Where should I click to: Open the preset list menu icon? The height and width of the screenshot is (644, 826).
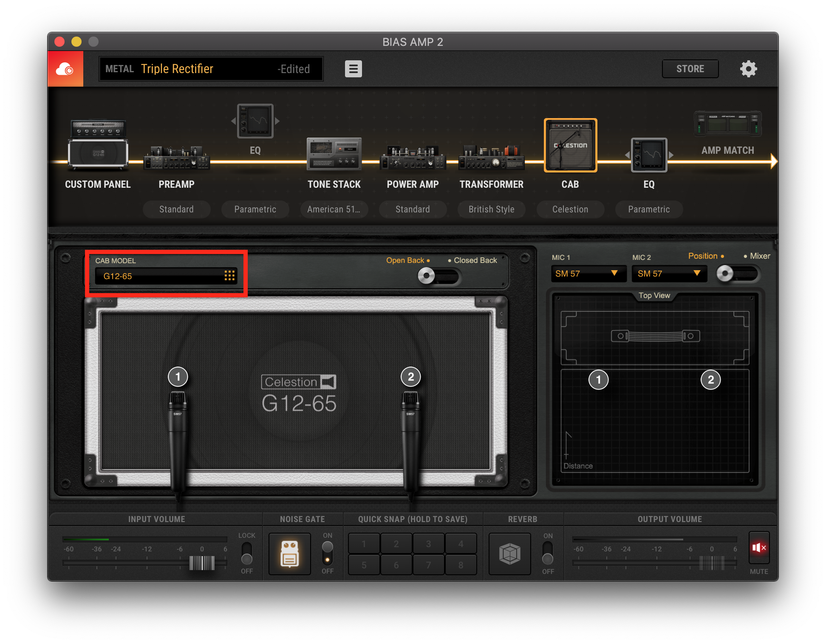pyautogui.click(x=353, y=69)
